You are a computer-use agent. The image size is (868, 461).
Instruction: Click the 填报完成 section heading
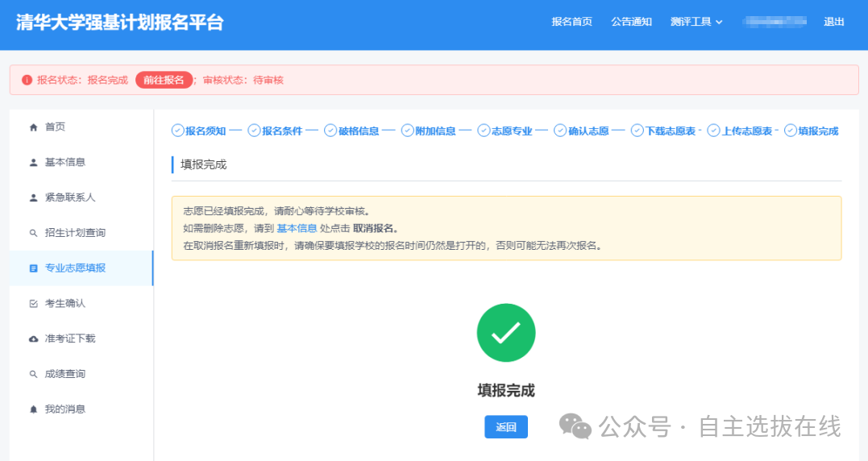[x=204, y=164]
